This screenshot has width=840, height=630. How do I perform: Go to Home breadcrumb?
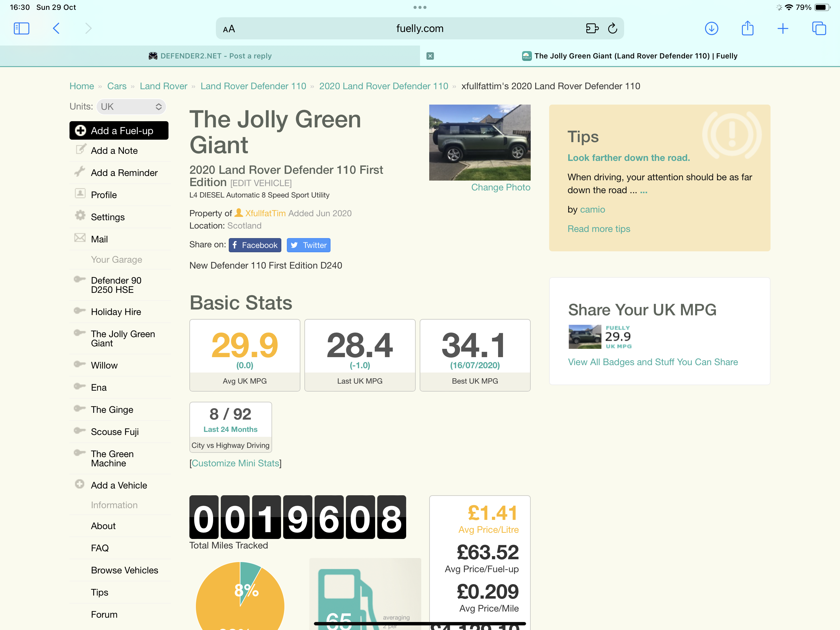click(82, 86)
